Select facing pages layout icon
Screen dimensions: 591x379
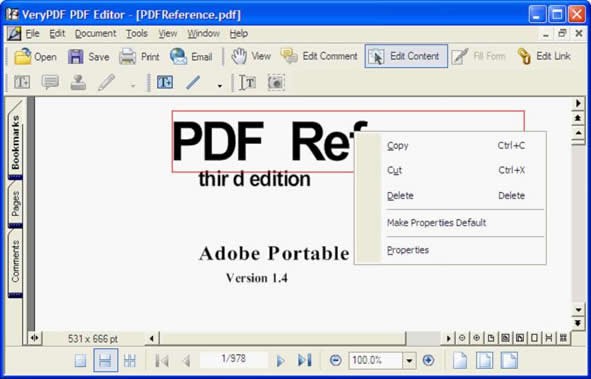pos(130,361)
